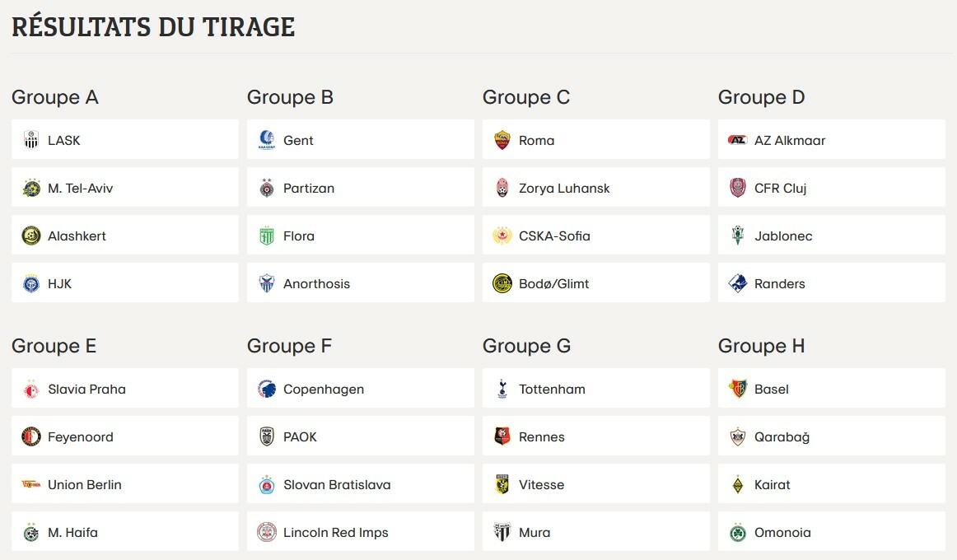Open the M. Tel-Aviv team link
The height and width of the screenshot is (560, 957).
[80, 188]
